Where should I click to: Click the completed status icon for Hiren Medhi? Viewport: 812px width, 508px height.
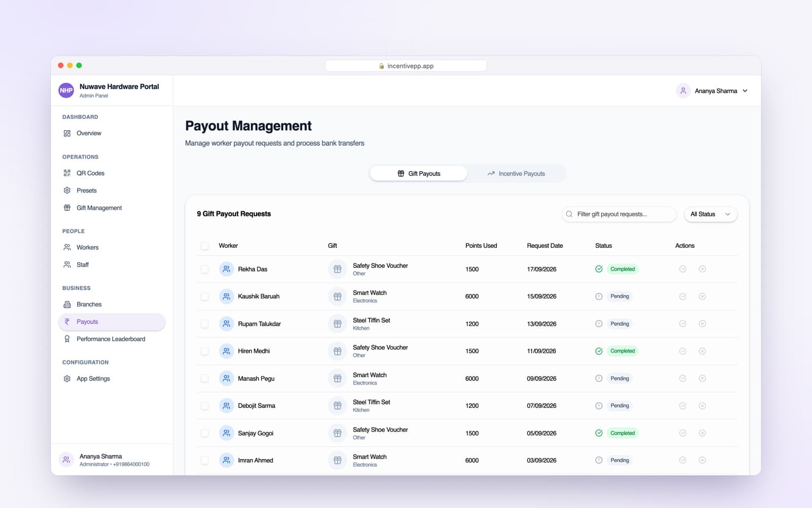(599, 351)
